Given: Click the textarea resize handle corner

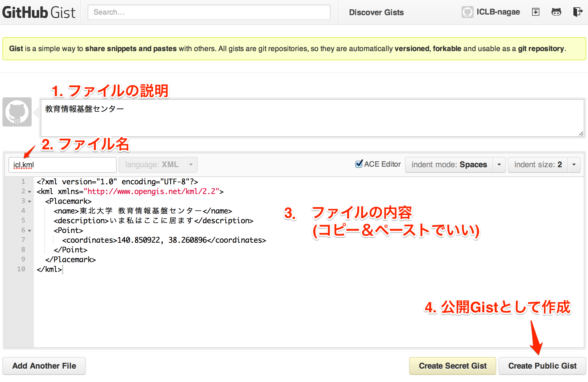Looking at the screenshot, I should pyautogui.click(x=581, y=134).
